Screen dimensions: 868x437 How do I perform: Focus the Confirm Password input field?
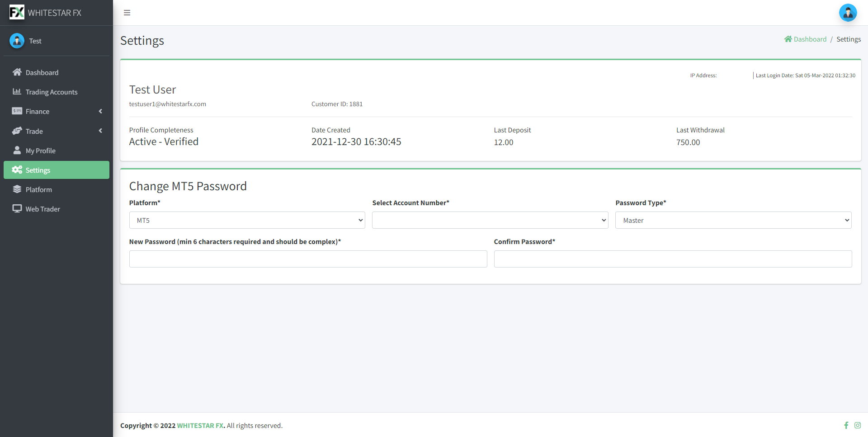pyautogui.click(x=673, y=259)
